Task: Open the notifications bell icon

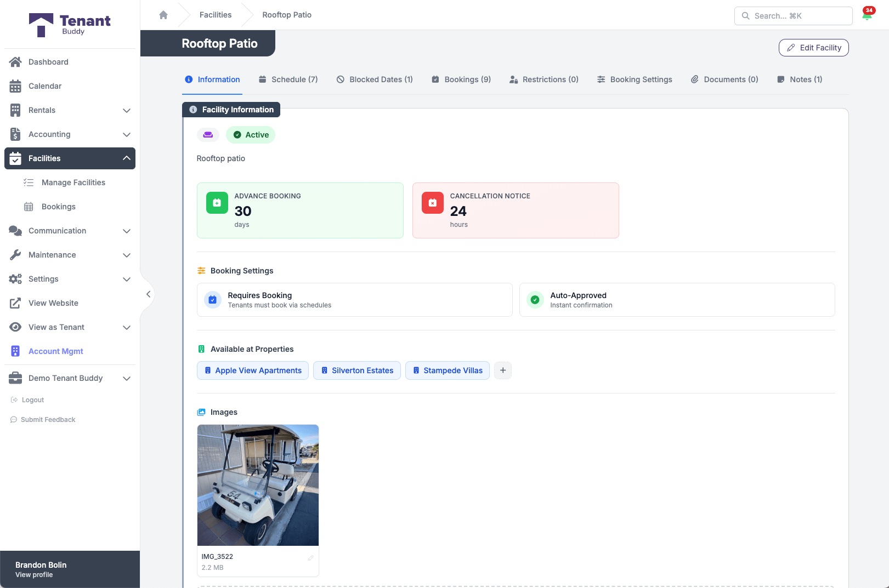Action: coord(867,15)
